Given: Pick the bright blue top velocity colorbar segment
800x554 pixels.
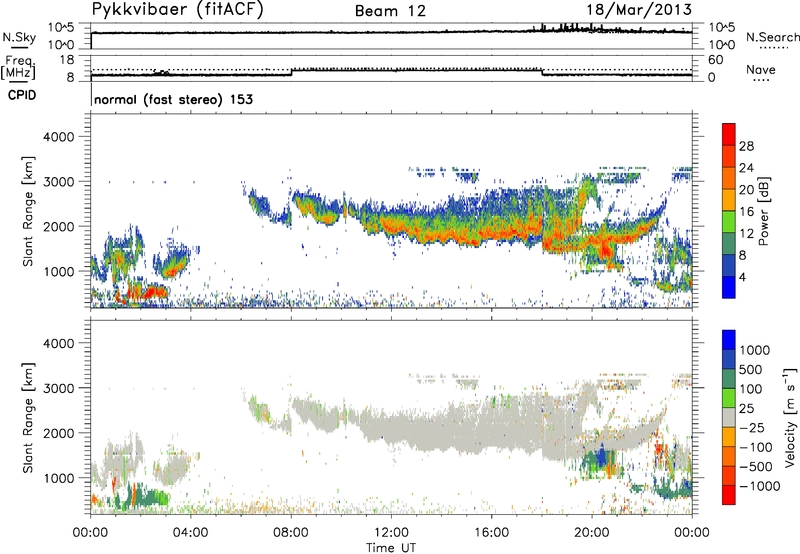Looking at the screenshot, I should click(729, 340).
